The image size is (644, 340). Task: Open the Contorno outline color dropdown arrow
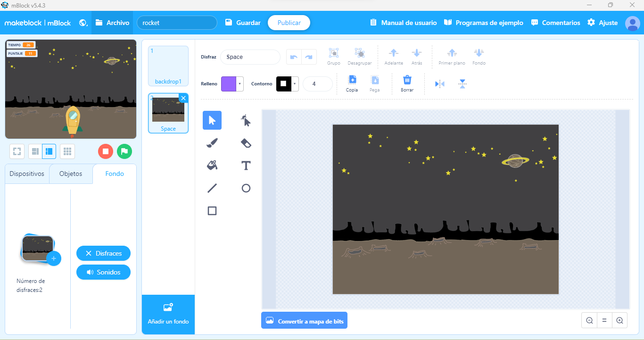295,84
